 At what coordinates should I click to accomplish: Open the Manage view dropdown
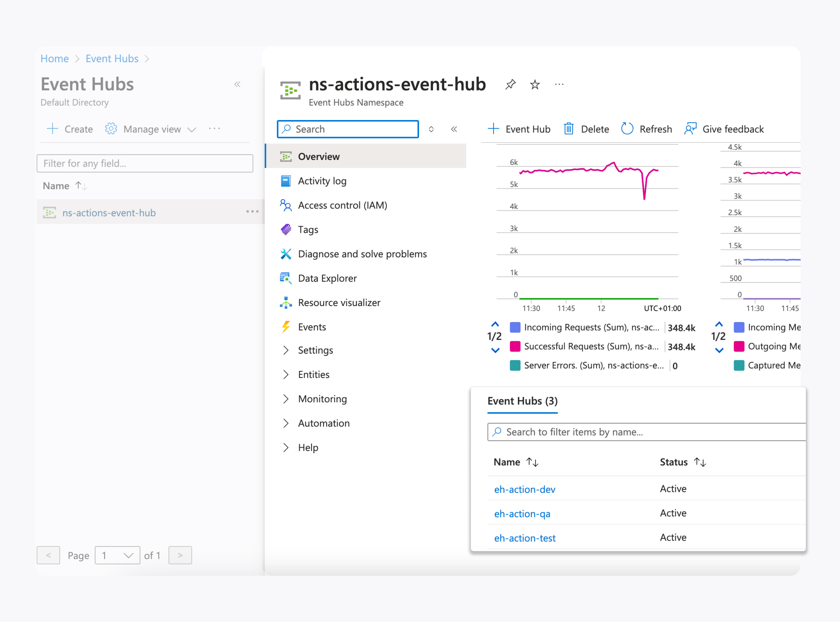pos(151,129)
